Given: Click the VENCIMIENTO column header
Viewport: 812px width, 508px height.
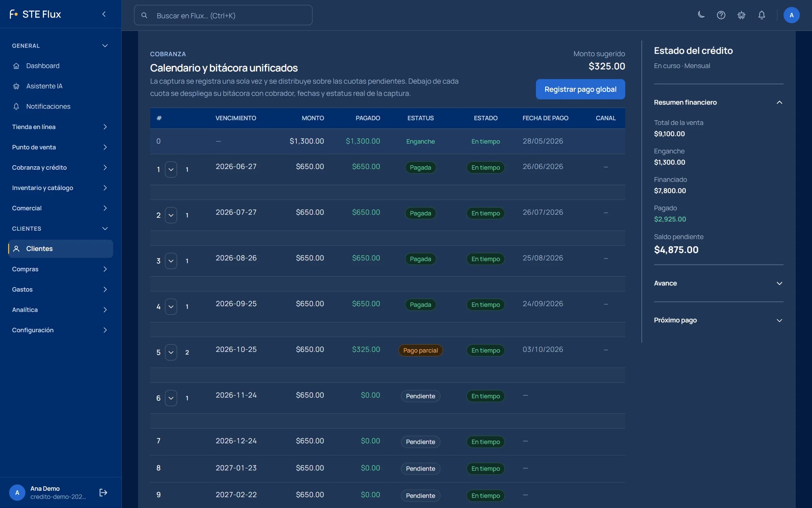Looking at the screenshot, I should pyautogui.click(x=236, y=118).
